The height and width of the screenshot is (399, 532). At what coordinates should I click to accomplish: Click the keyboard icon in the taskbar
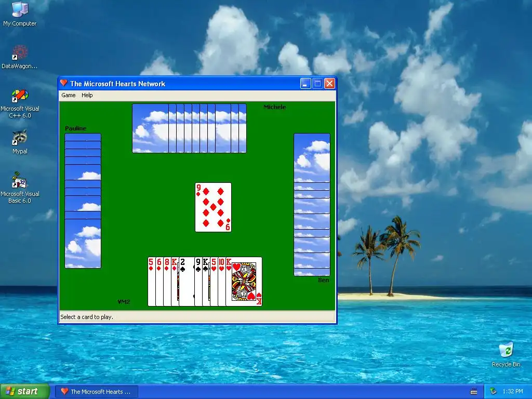474,392
